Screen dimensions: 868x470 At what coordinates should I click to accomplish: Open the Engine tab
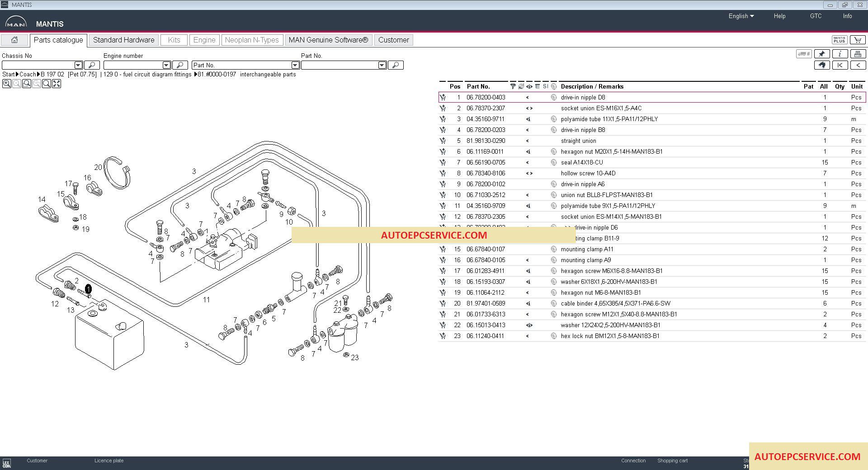204,40
